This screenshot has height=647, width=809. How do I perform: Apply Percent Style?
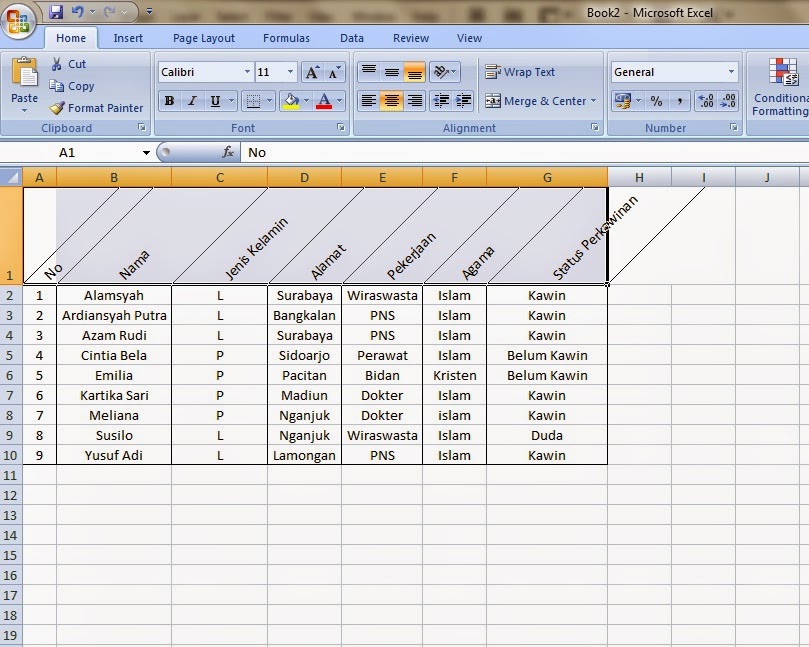tap(656, 101)
